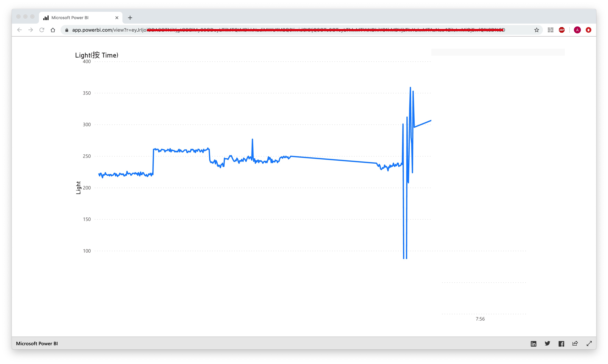Open the AdBlock Plus extension
Viewport: 608px width, 364px height.
(562, 30)
